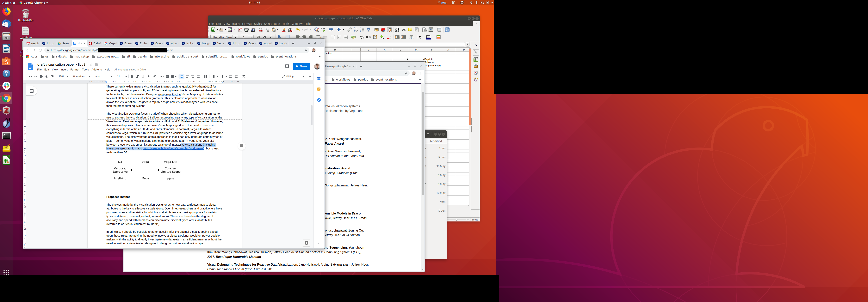Toggle bold formatting in Docs
Screen dimensions: 868x302
(132, 76)
